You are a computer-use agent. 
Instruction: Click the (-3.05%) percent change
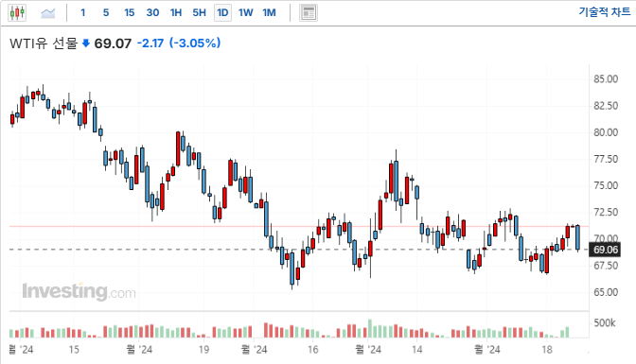pos(195,43)
